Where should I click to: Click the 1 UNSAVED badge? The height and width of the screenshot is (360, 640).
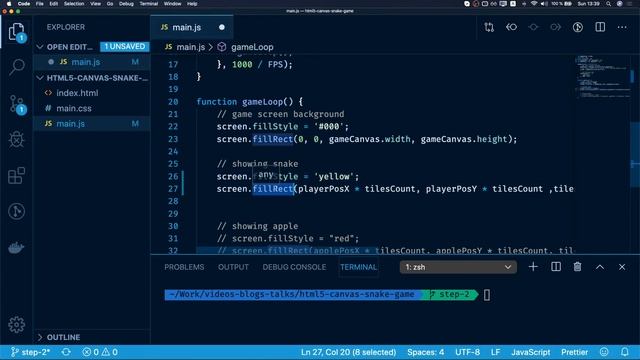point(124,47)
